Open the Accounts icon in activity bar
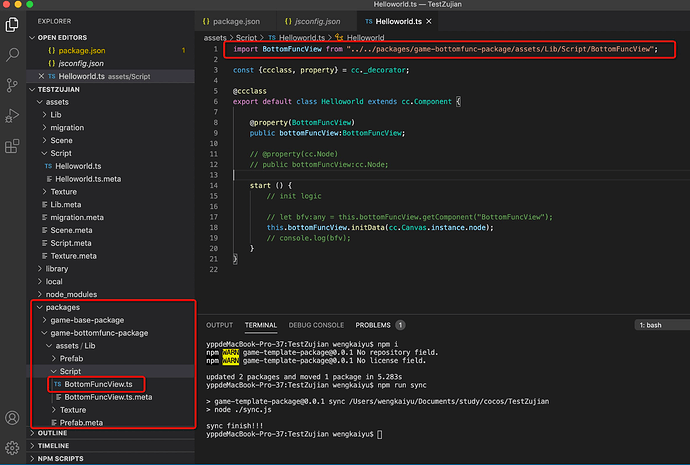The height and width of the screenshot is (465, 690). 12,417
